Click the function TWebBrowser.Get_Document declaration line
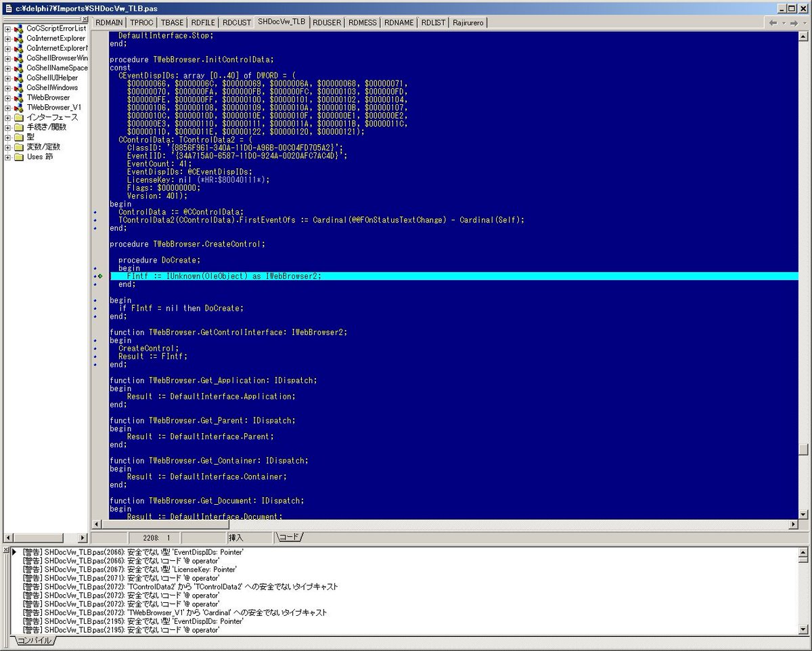The image size is (812, 651). (x=206, y=501)
